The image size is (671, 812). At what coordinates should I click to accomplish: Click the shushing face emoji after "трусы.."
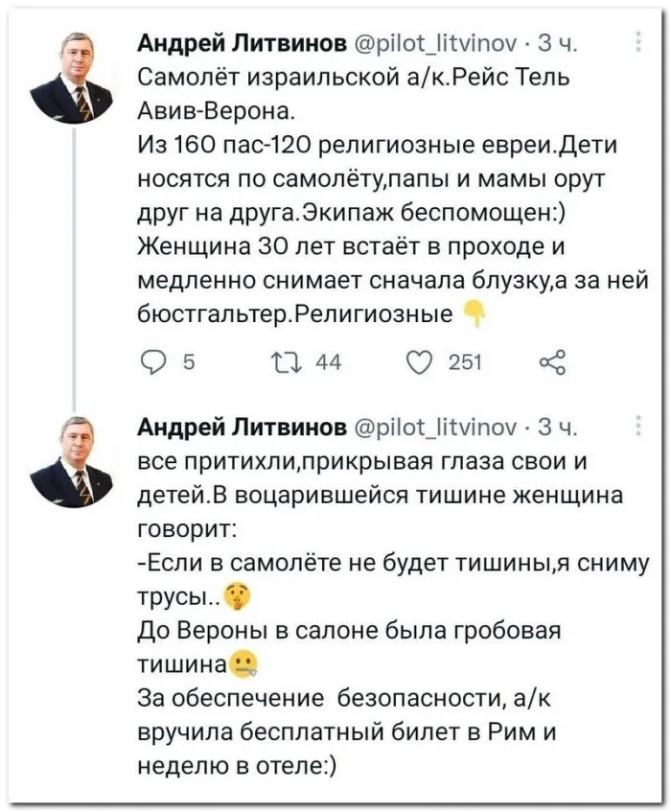[237, 597]
